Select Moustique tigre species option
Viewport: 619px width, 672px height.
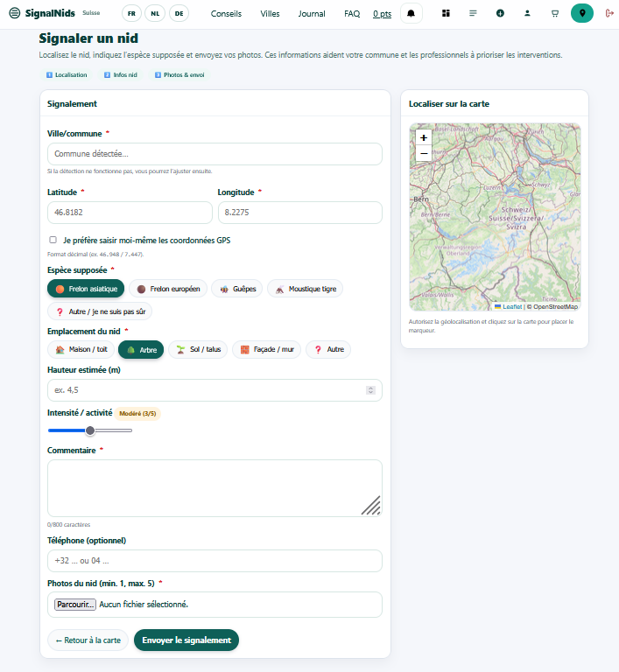305,289
